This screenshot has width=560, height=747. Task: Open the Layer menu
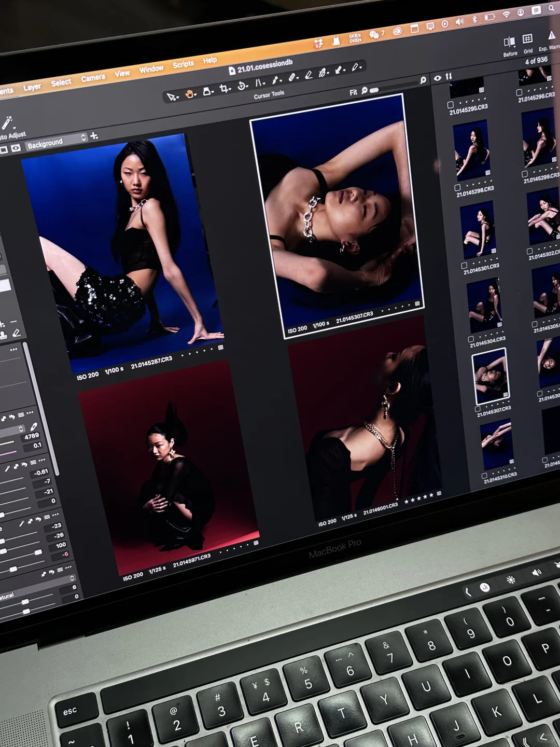[x=32, y=87]
